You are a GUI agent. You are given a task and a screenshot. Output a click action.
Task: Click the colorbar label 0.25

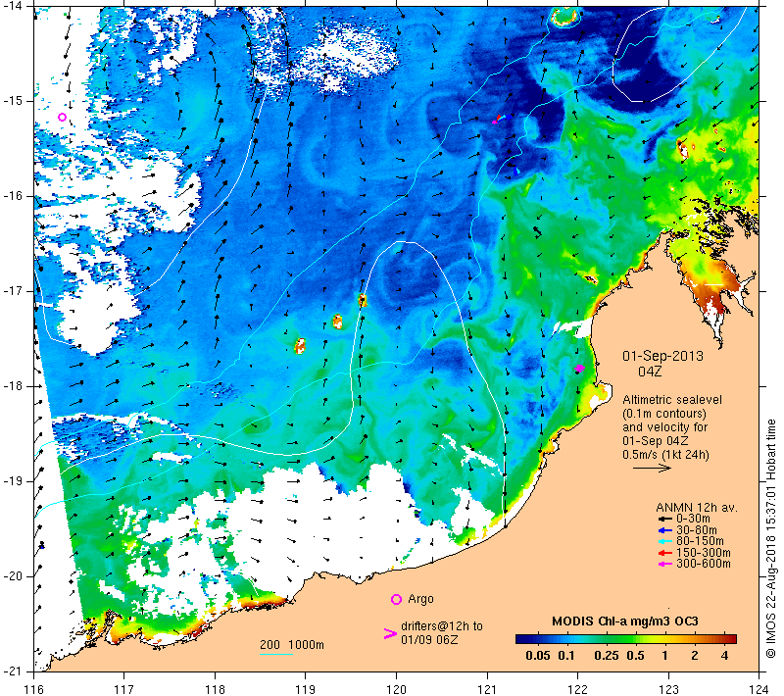[607, 655]
